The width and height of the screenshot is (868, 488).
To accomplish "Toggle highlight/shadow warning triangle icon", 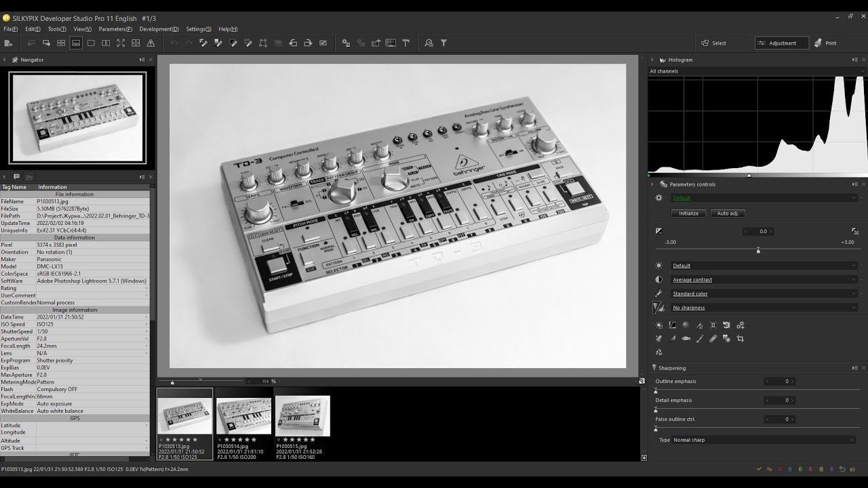I will click(151, 43).
